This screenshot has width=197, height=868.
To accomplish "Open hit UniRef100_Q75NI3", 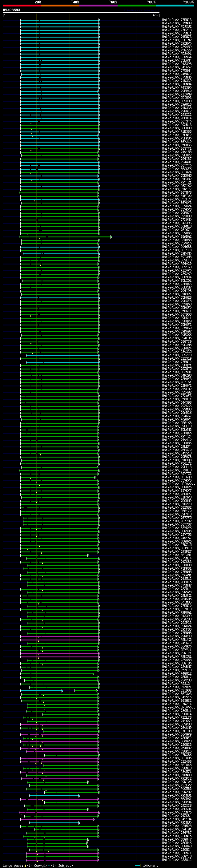I will [177, 20].
